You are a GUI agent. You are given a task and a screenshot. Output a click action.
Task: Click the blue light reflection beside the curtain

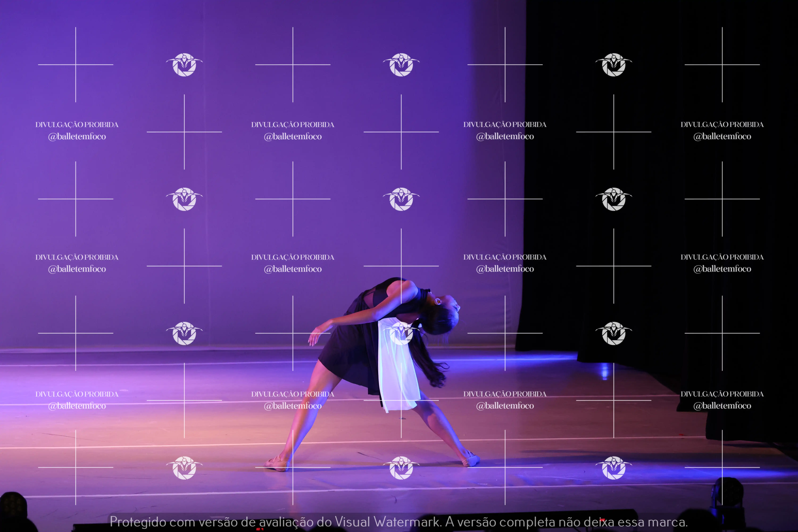pyautogui.click(x=605, y=371)
